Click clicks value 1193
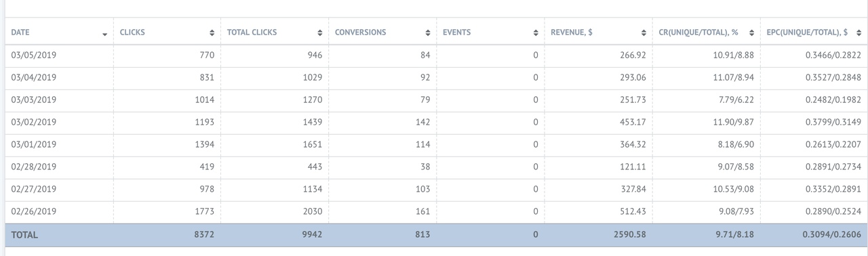The width and height of the screenshot is (868, 256). (204, 122)
